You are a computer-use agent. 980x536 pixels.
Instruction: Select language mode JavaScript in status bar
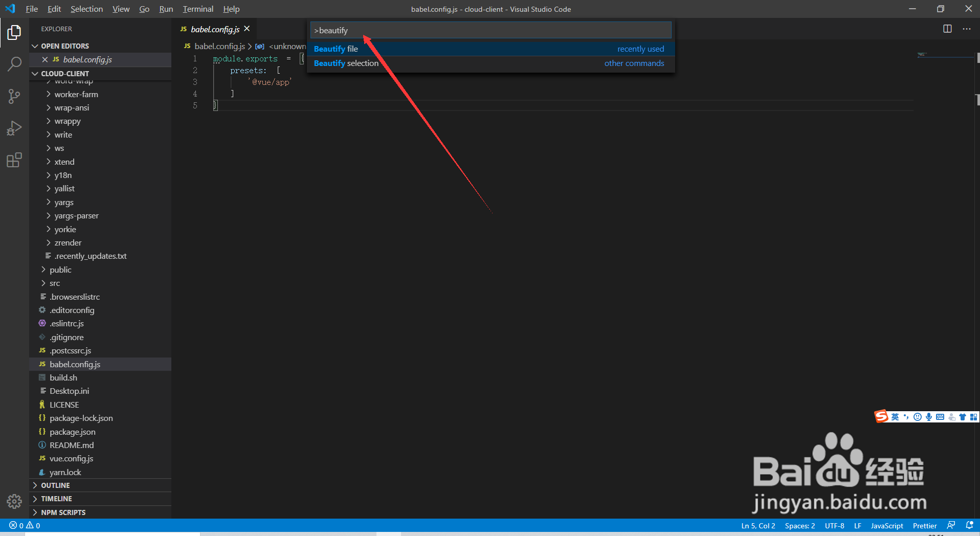pos(887,526)
